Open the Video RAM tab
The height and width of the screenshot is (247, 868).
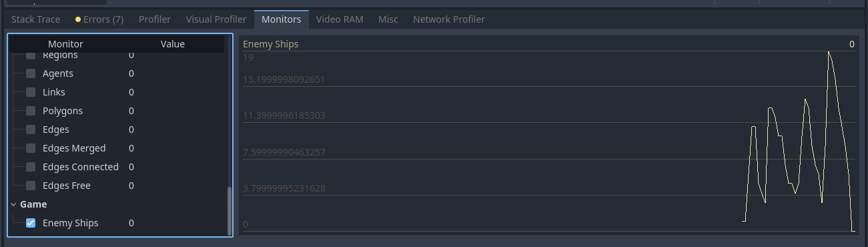coord(340,19)
